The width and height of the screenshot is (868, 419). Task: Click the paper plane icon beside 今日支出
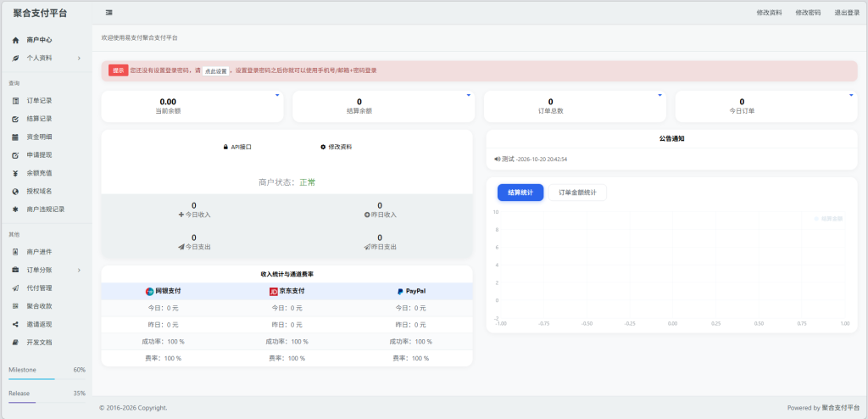coord(181,247)
